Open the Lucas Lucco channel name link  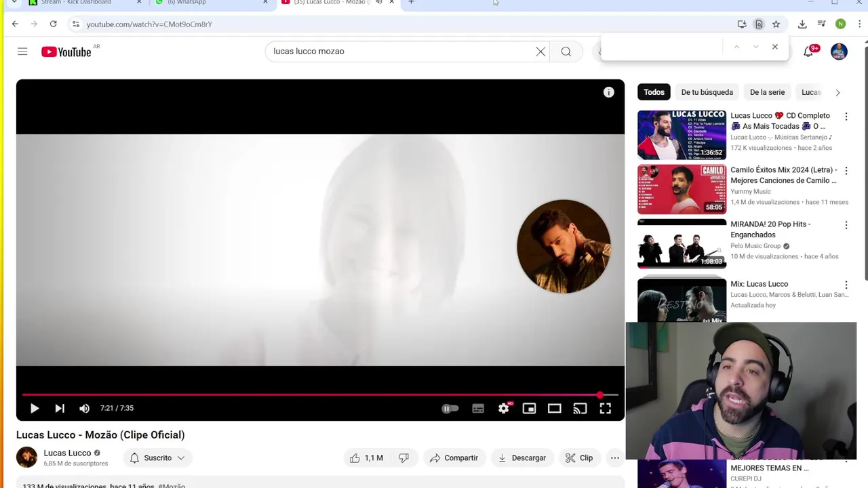[x=67, y=453]
